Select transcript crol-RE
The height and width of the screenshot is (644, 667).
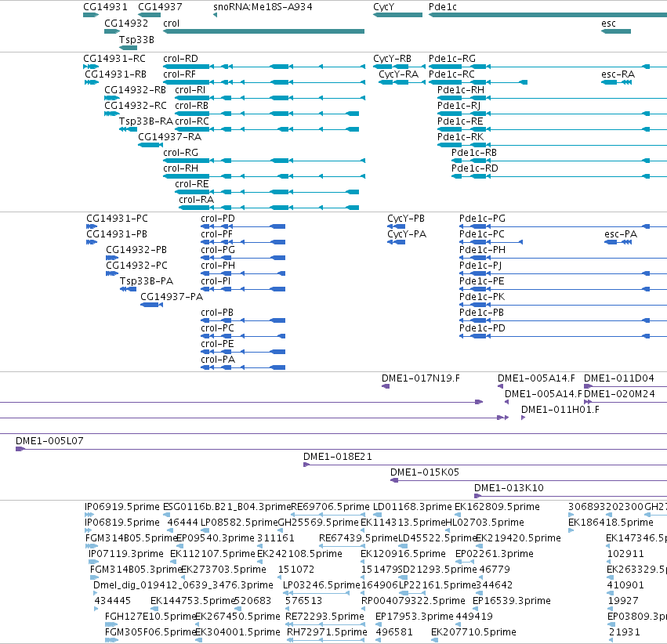point(266,192)
